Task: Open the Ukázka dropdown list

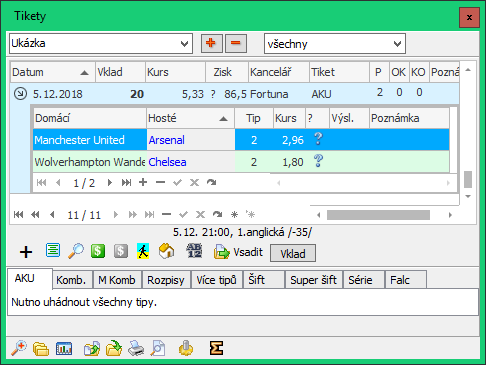Action: [184, 43]
